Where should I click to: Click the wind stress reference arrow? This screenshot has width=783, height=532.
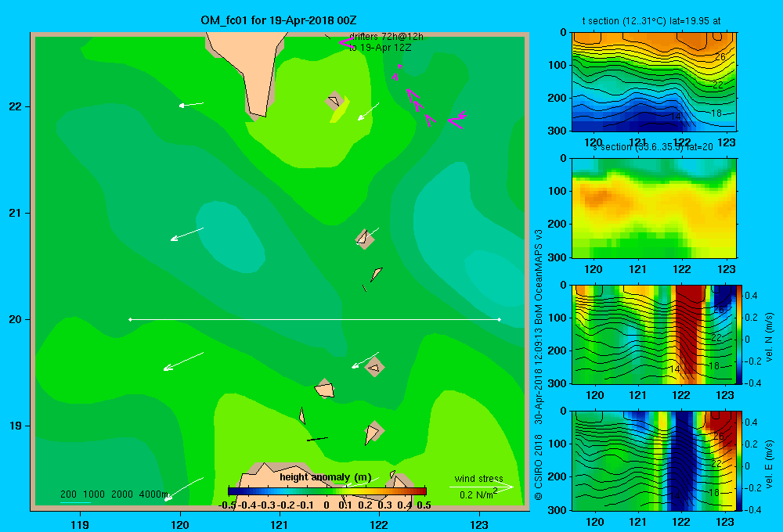[482, 486]
